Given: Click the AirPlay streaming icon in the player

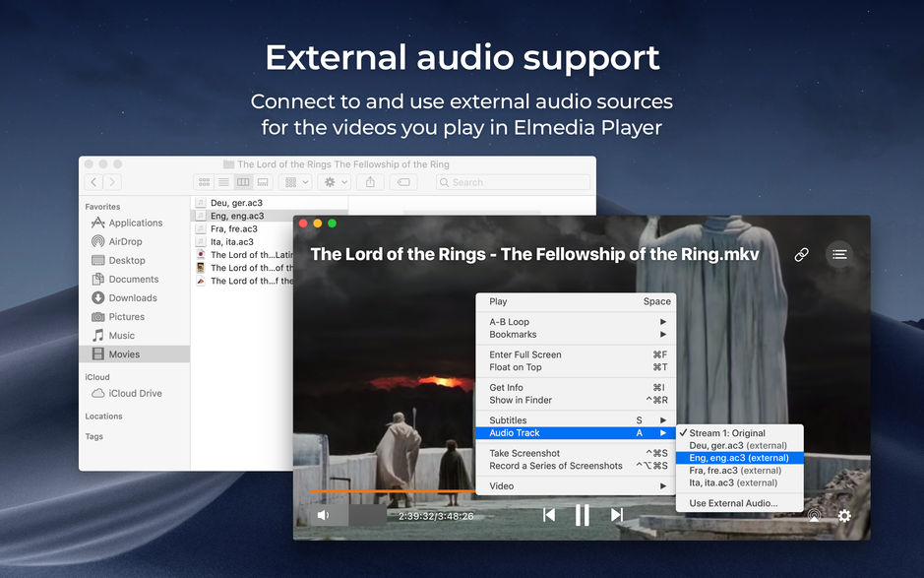Looking at the screenshot, I should coord(814,515).
